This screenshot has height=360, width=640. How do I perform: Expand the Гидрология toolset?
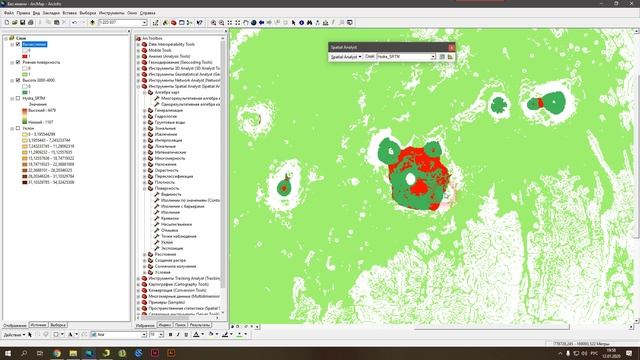pos(144,116)
